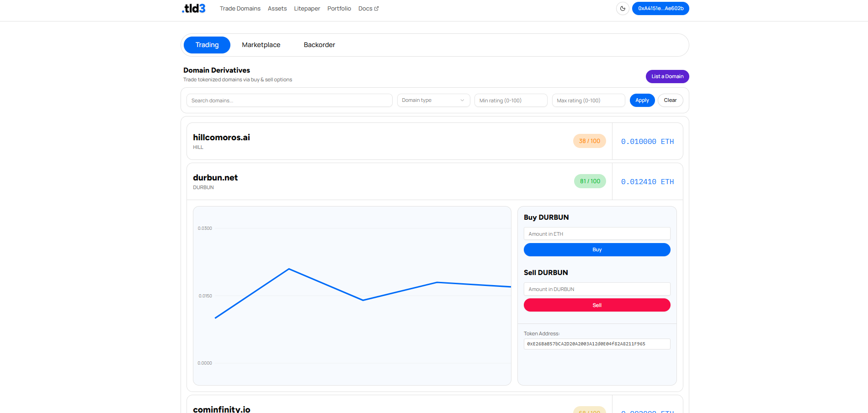Clear the domain filters
This screenshot has width=868, height=413.
[x=670, y=101]
